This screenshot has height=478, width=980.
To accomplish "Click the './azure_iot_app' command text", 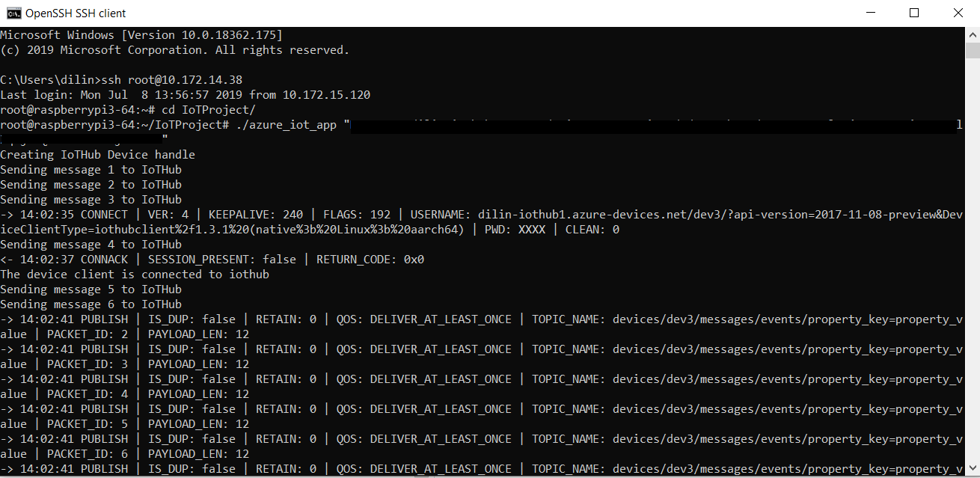I will click(286, 125).
